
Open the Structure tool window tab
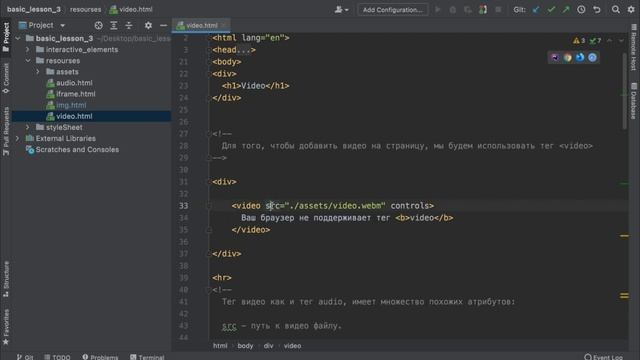pos(6,279)
